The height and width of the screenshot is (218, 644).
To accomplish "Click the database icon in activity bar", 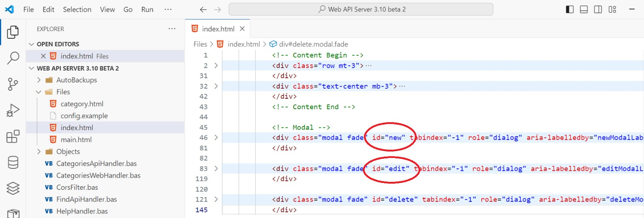I will [x=13, y=162].
